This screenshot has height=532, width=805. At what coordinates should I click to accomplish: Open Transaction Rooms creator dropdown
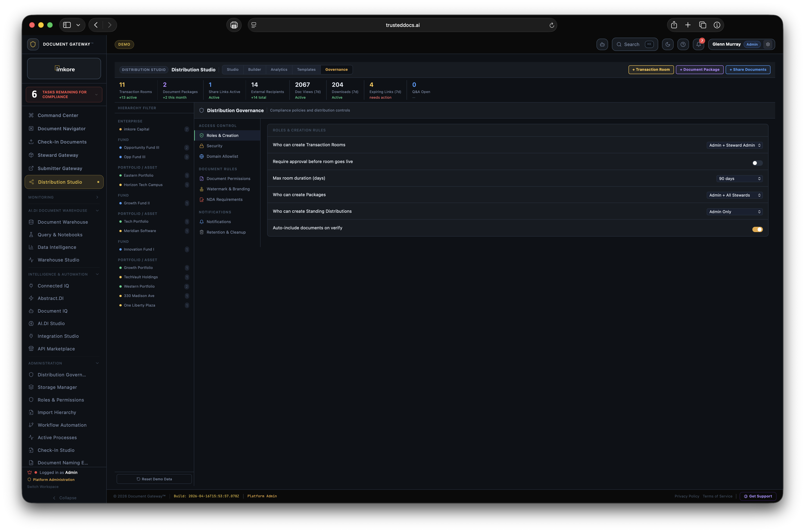734,145
